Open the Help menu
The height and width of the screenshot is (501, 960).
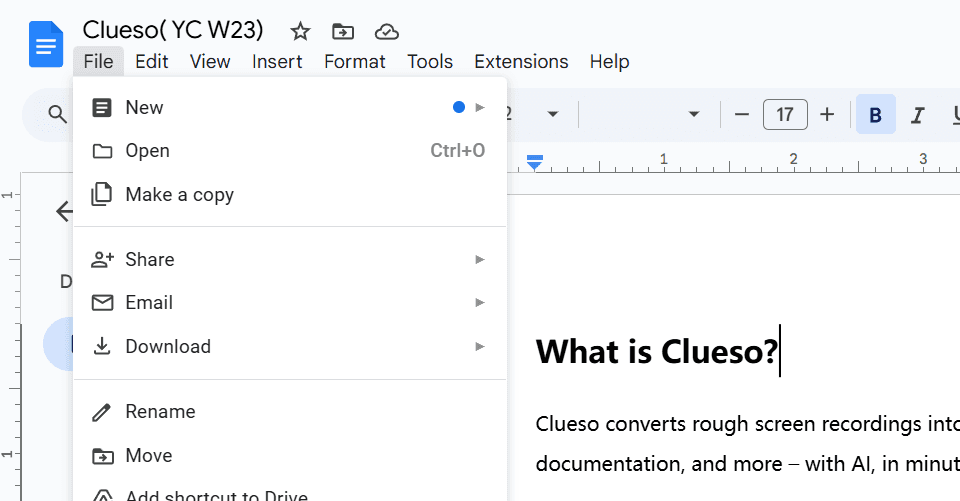(609, 62)
